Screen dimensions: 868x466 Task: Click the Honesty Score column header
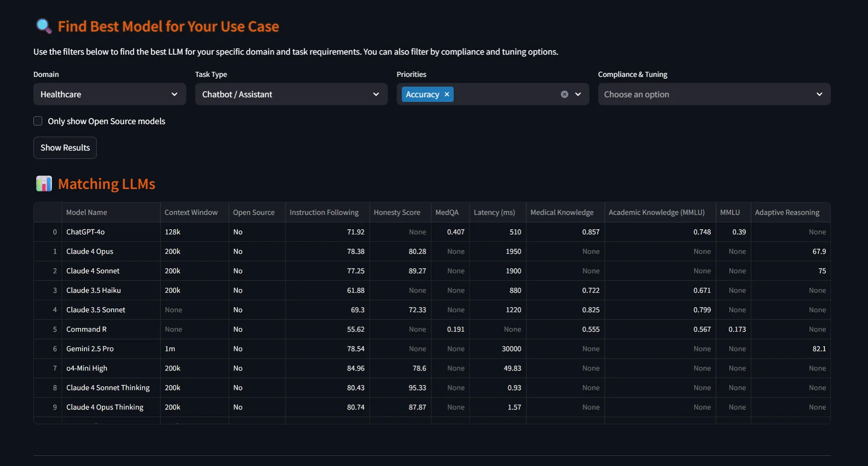coord(397,213)
